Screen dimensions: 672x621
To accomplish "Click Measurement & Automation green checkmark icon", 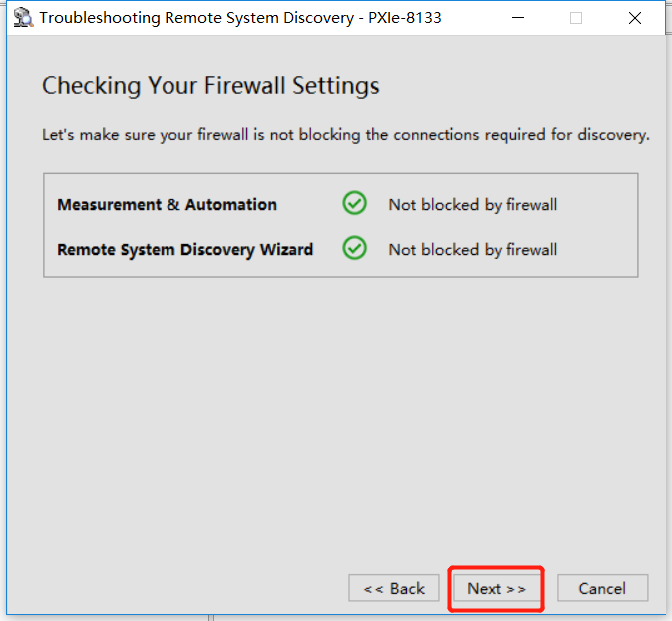I will (354, 203).
